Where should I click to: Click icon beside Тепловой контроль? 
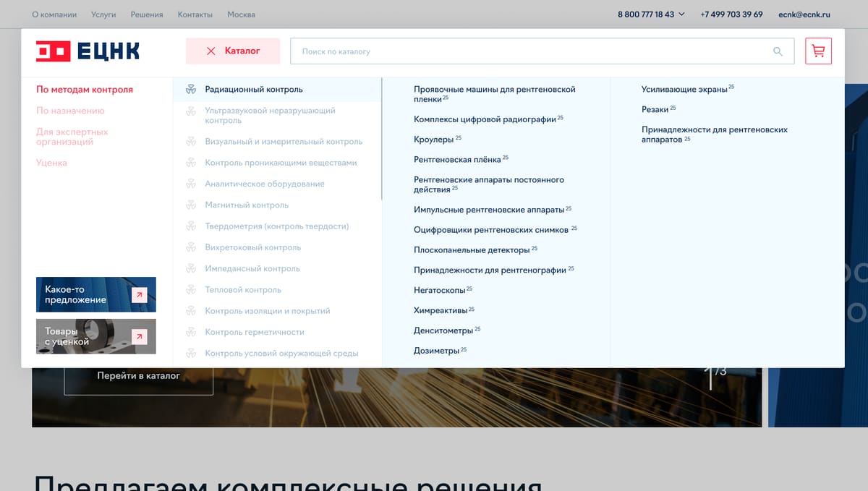tap(191, 290)
